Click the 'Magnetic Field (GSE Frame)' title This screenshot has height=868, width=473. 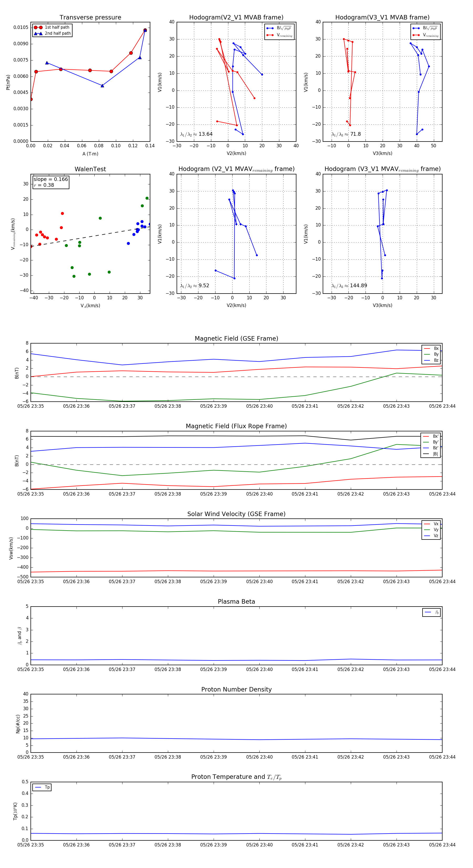[236, 339]
